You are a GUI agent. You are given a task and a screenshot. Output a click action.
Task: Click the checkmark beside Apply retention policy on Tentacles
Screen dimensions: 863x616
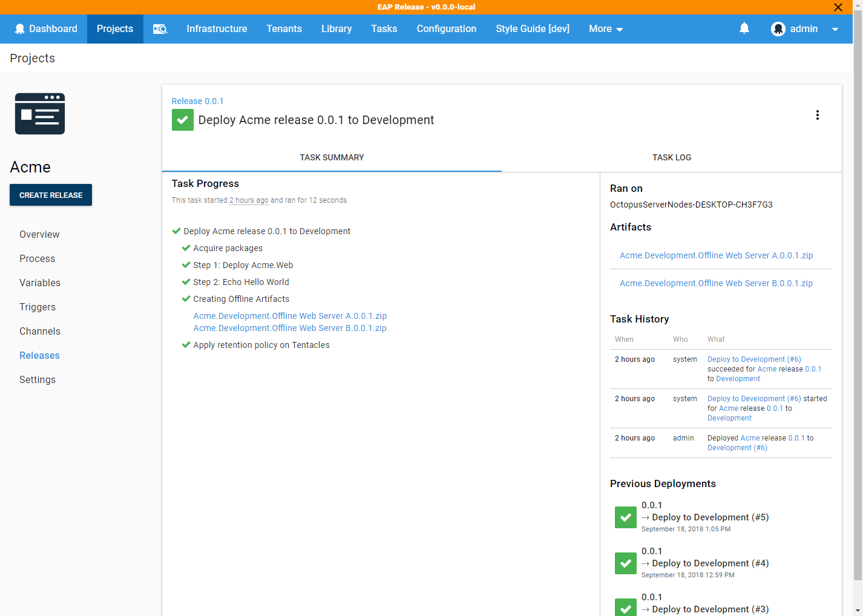(x=186, y=345)
